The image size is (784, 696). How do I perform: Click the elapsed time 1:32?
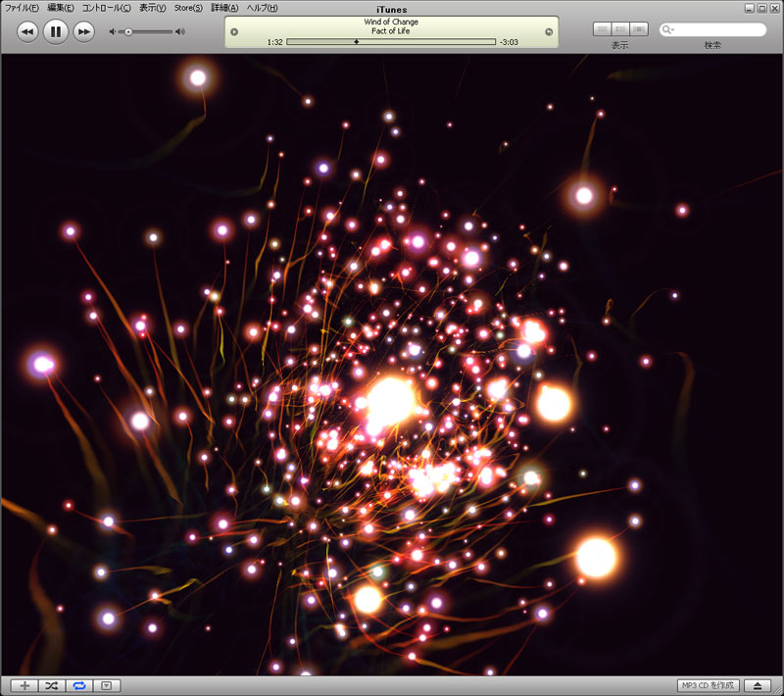(275, 42)
